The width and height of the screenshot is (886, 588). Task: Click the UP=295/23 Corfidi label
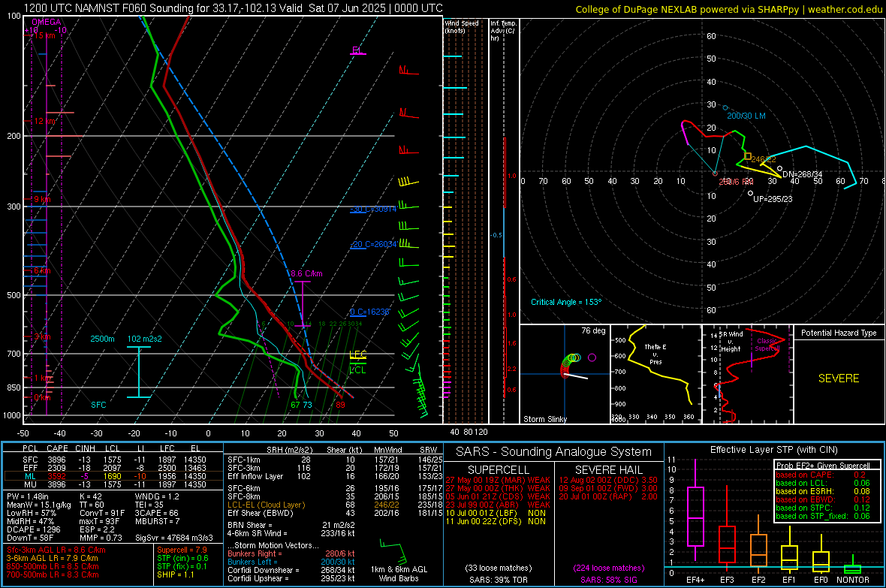click(773, 199)
